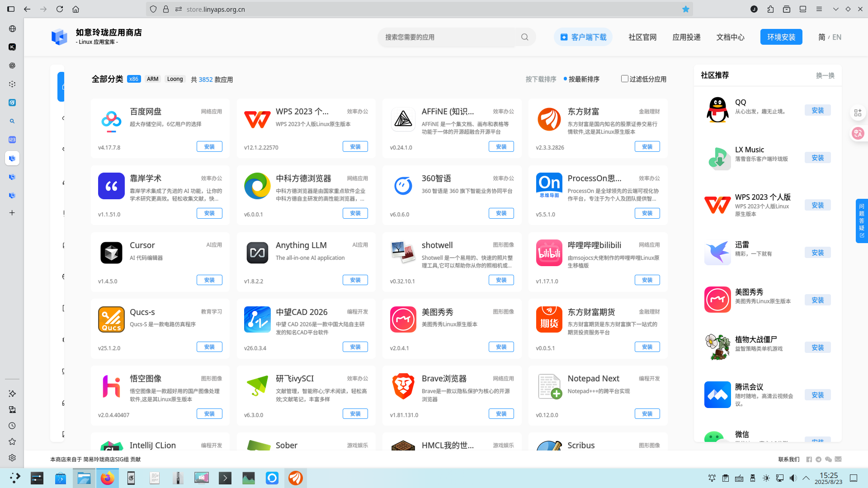Click the magnifier search icon in search bar
Viewport: 868px width, 488px height.
click(524, 37)
